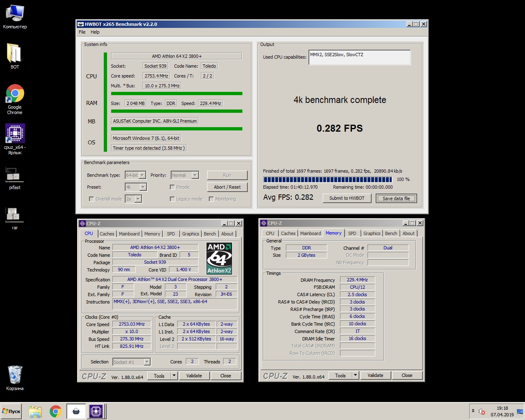Expand Tools arrow in Memory tab window
The width and height of the screenshot is (525, 420).
click(355, 375)
